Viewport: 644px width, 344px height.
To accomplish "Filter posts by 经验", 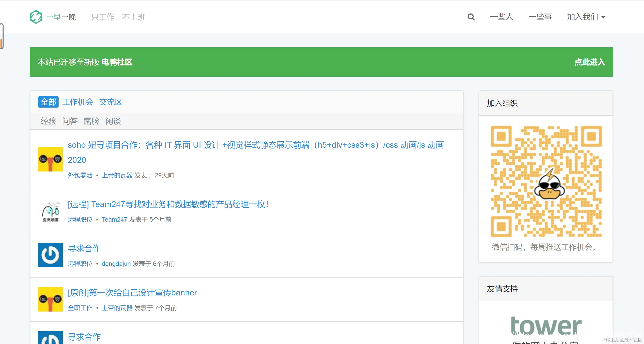I will click(48, 121).
